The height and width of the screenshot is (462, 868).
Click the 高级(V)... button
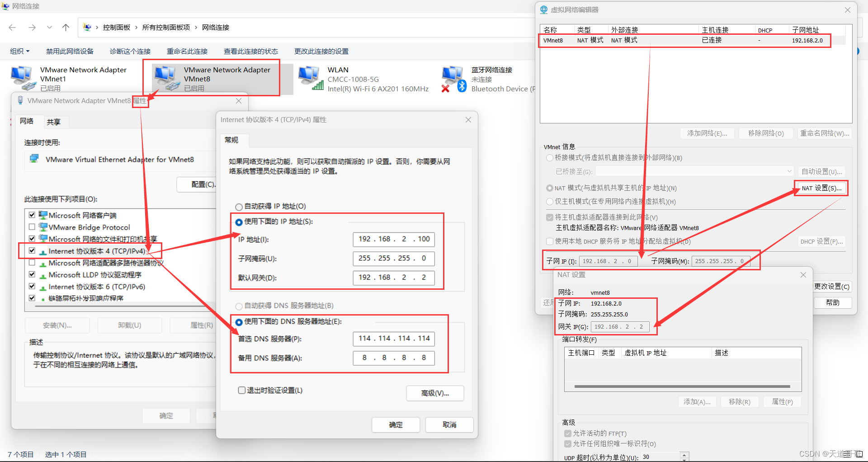435,393
